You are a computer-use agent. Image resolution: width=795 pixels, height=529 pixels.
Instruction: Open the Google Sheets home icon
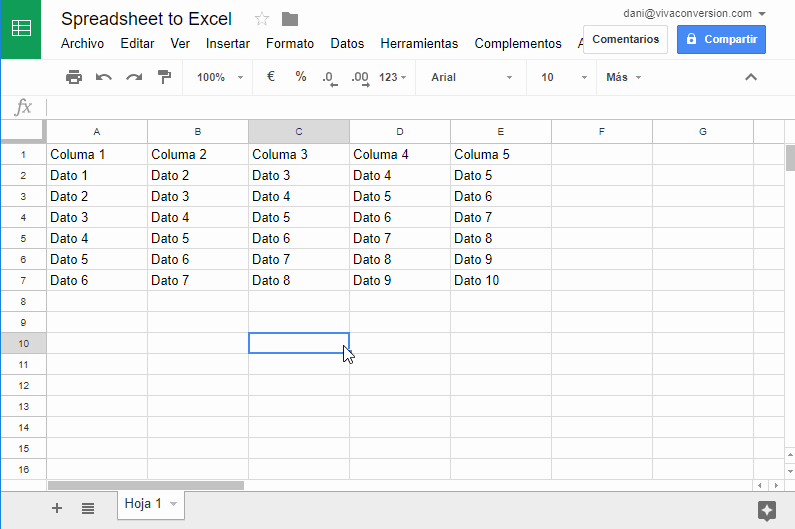point(21,29)
